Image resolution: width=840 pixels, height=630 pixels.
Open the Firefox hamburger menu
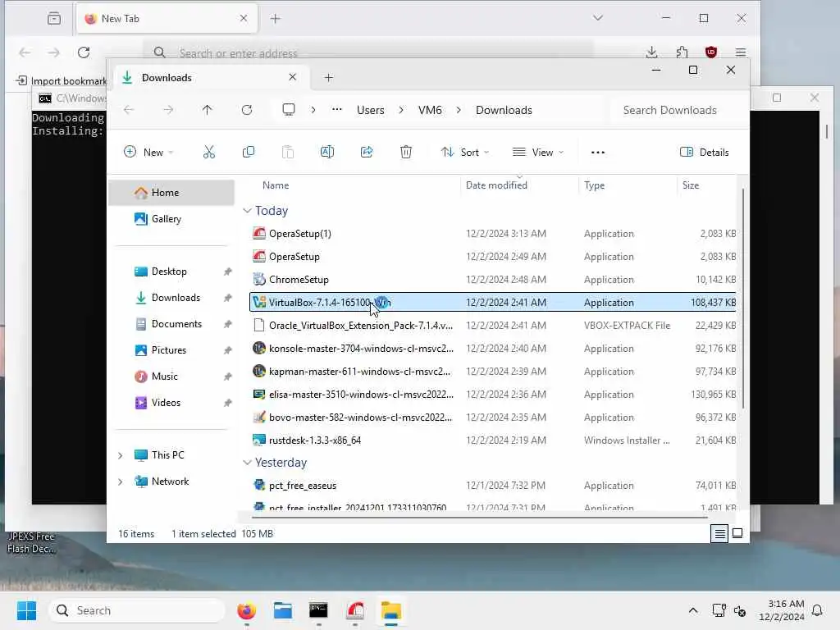pos(741,52)
